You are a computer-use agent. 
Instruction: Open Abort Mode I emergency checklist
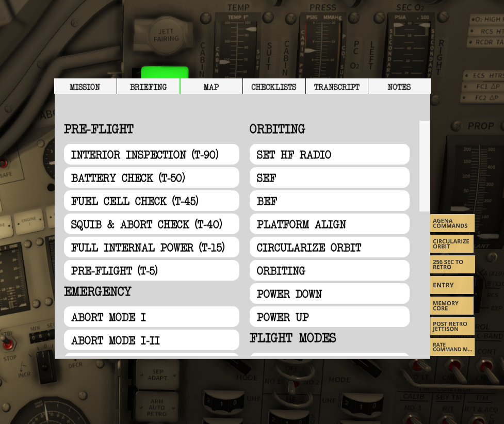[151, 317]
